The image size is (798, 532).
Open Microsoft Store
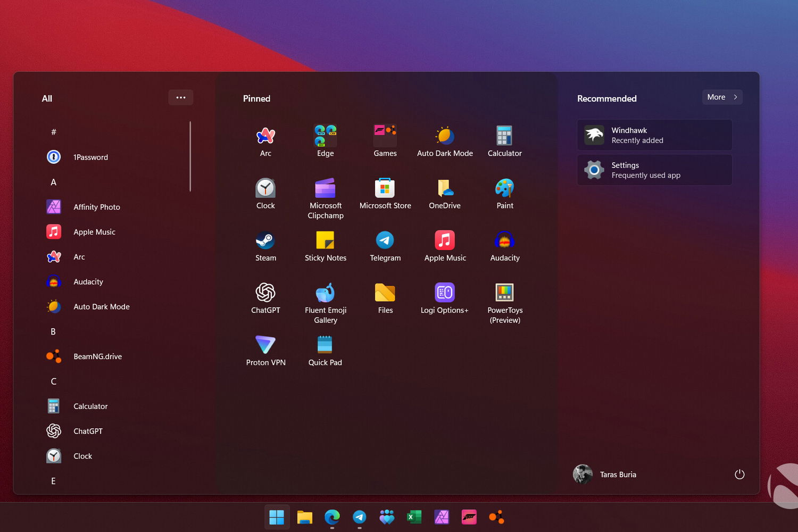pyautogui.click(x=385, y=194)
